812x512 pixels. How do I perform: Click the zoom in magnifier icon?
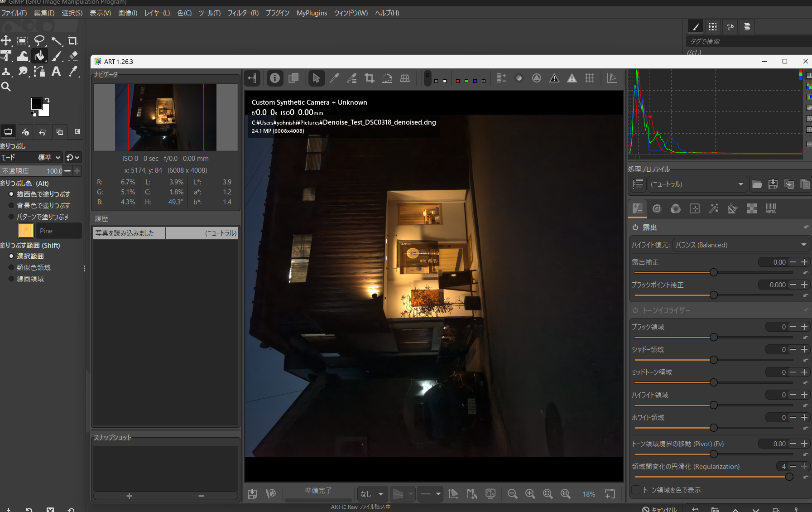[x=530, y=494]
